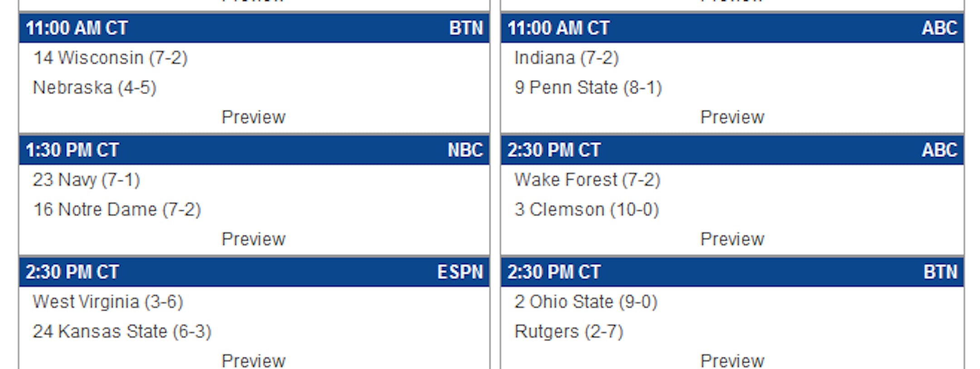The height and width of the screenshot is (369, 980).
Task: Click the Rutgers (2-7) team name
Action: 568,332
